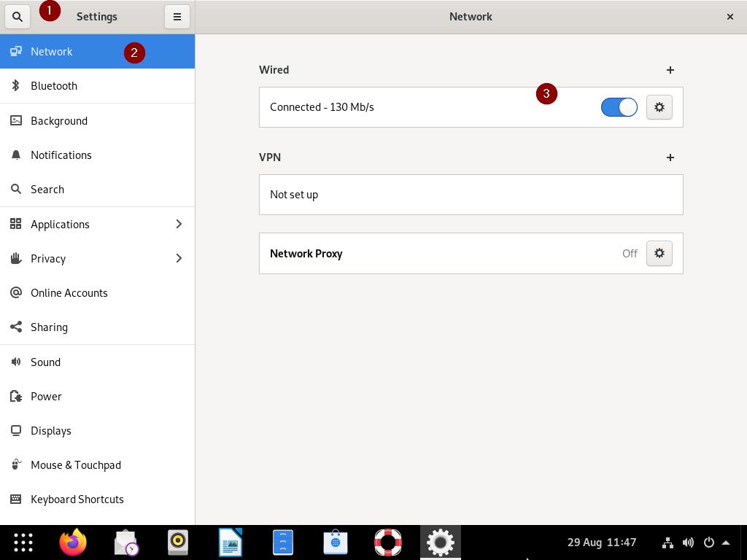
Task: Launch Firefox from the taskbar
Action: [73, 542]
